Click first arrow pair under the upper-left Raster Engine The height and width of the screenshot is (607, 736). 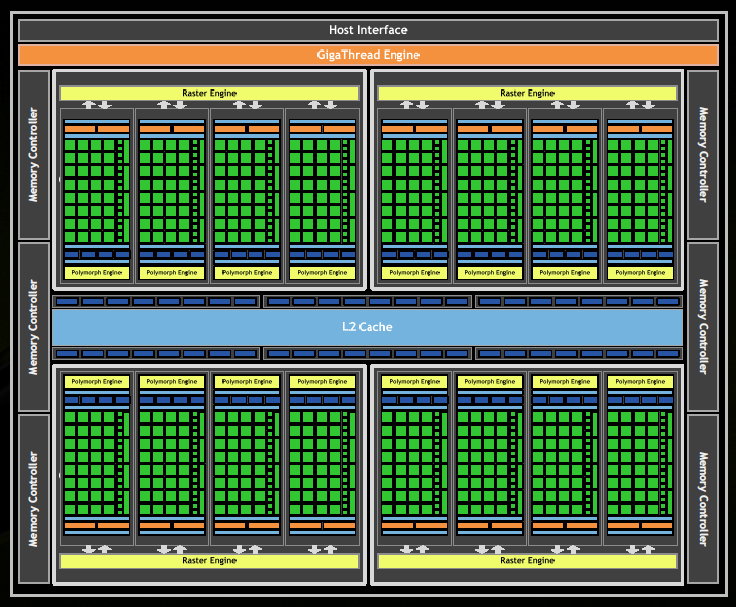(97, 105)
